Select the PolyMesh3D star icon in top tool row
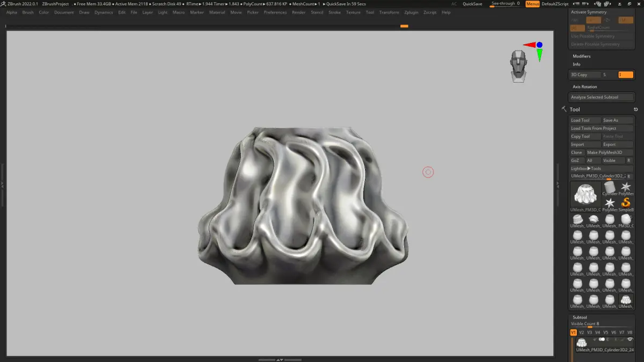The height and width of the screenshot is (362, 644). click(626, 188)
